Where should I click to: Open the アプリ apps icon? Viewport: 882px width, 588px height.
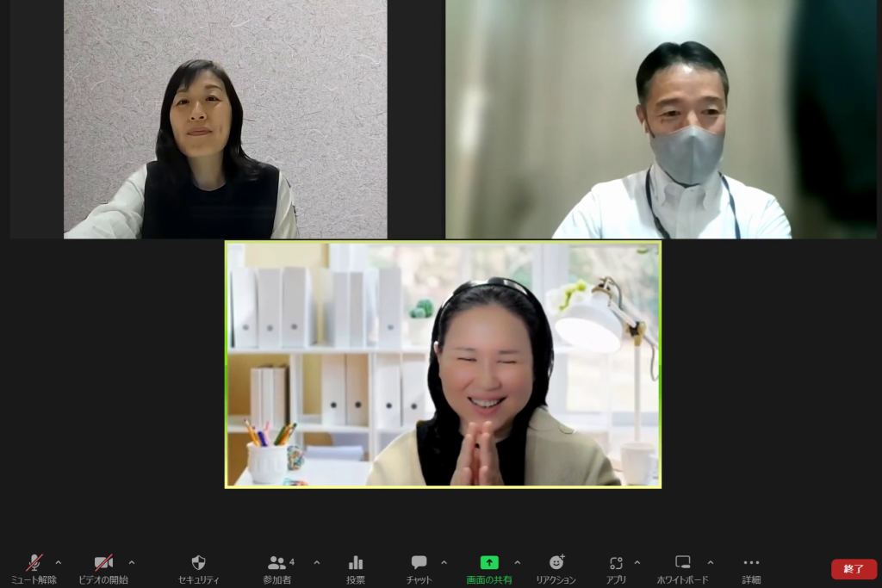(616, 563)
